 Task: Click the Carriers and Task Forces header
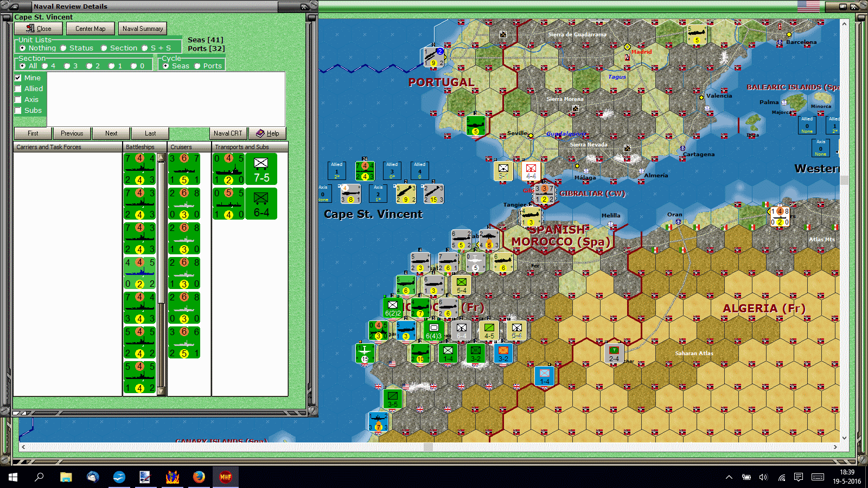click(68, 147)
